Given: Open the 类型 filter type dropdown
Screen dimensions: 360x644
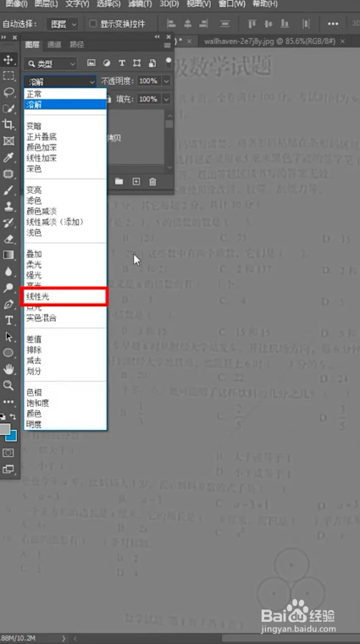Looking at the screenshot, I should click(x=50, y=63).
